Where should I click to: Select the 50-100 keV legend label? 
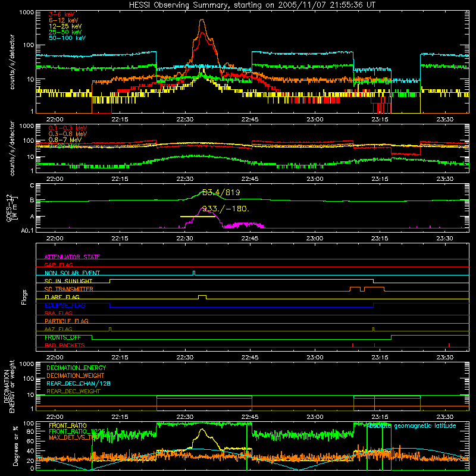pyautogui.click(x=67, y=38)
